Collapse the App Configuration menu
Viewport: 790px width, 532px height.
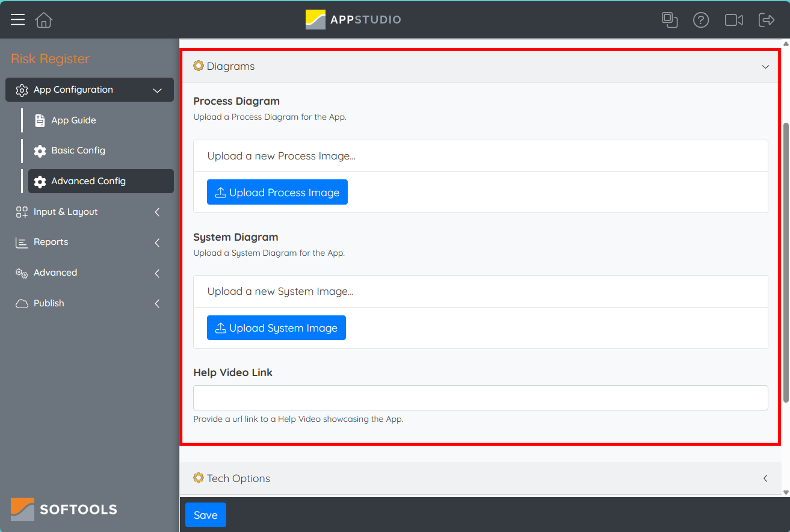[156, 90]
